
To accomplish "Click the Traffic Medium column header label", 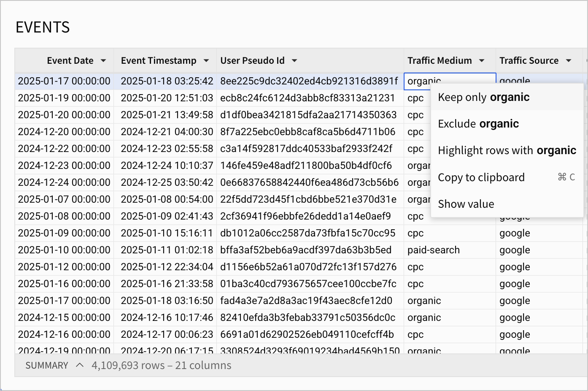I will [440, 61].
